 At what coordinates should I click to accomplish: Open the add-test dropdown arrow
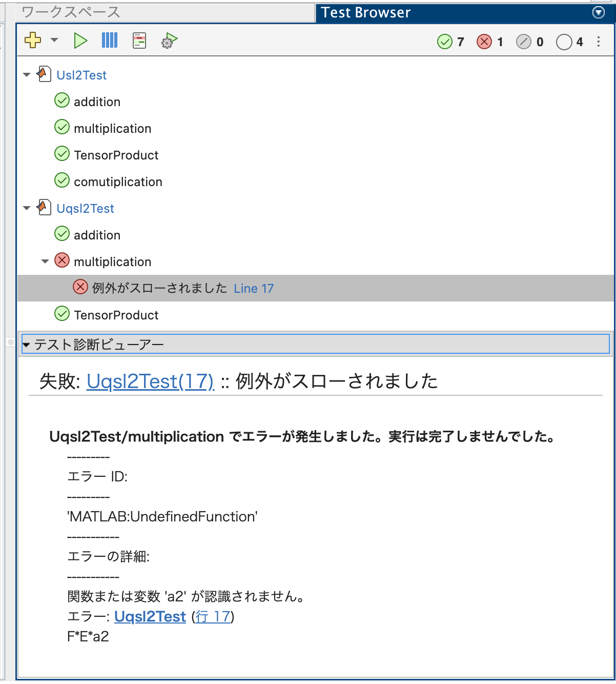(53, 40)
